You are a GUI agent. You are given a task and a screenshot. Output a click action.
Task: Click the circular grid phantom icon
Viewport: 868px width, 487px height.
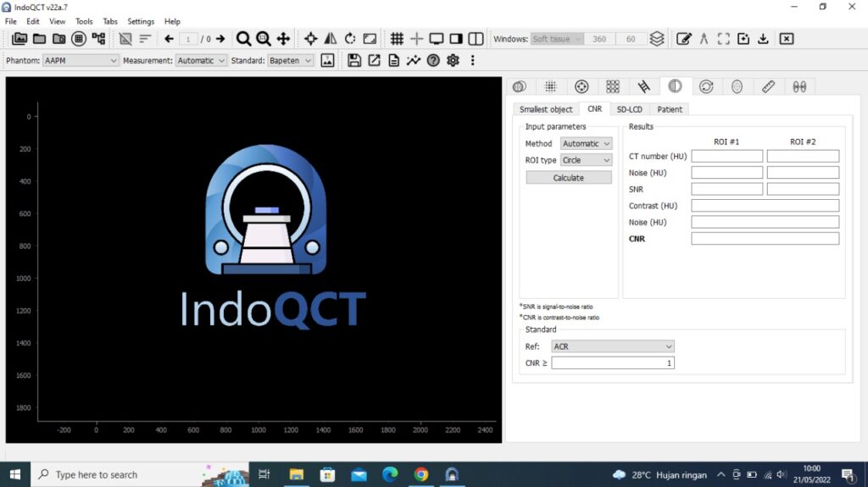[x=79, y=39]
